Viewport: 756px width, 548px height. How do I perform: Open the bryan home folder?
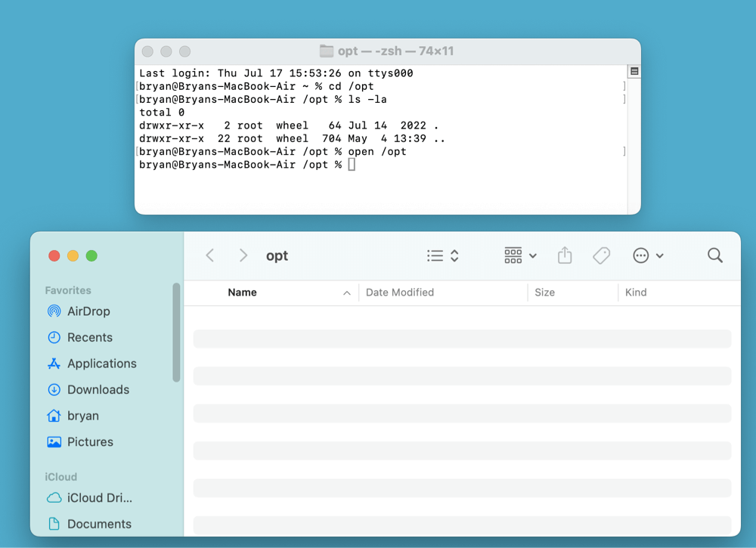click(82, 416)
